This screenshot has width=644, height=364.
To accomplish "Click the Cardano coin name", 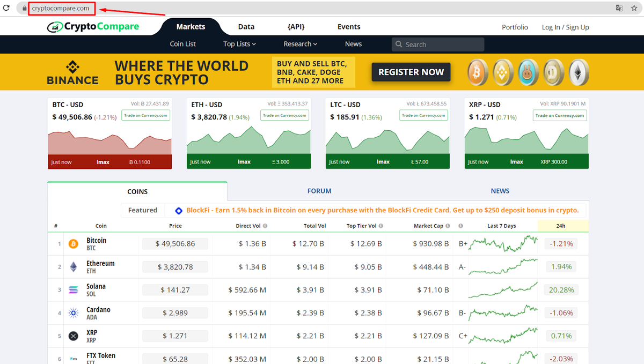I will click(98, 309).
